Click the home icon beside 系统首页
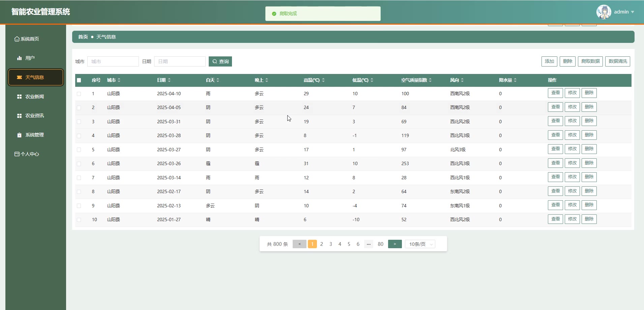Screen dimensions: 644x310 coord(17,39)
